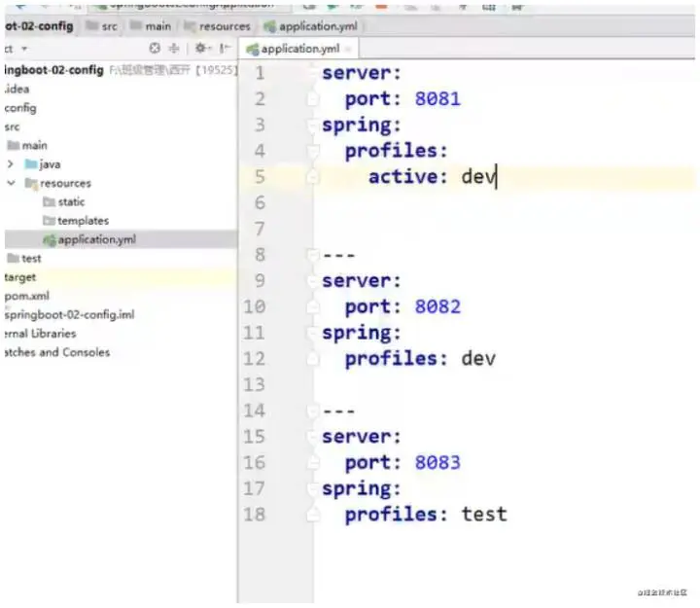Click the 'test' profile value on line 18
The width and height of the screenshot is (700, 608).
[x=484, y=515]
